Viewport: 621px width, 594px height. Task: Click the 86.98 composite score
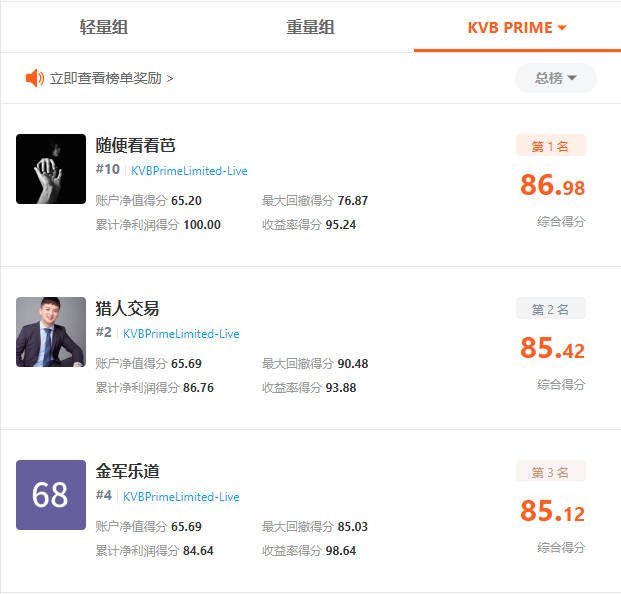coord(552,186)
